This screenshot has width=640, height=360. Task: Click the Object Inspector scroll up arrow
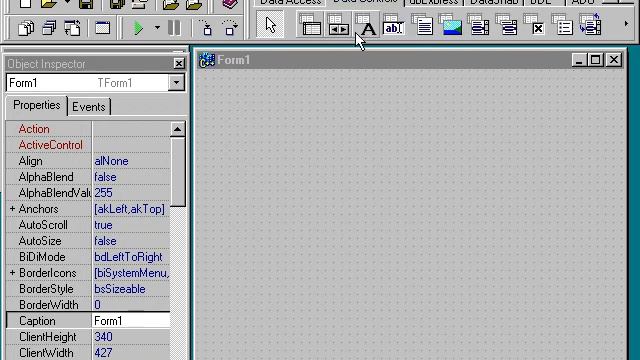(178, 129)
